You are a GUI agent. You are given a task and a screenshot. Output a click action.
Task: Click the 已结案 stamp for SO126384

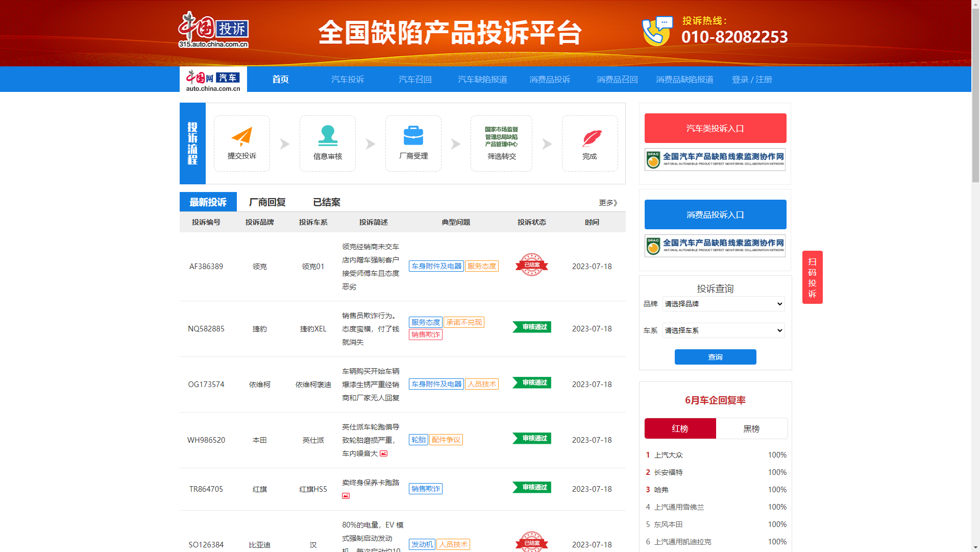point(531,541)
